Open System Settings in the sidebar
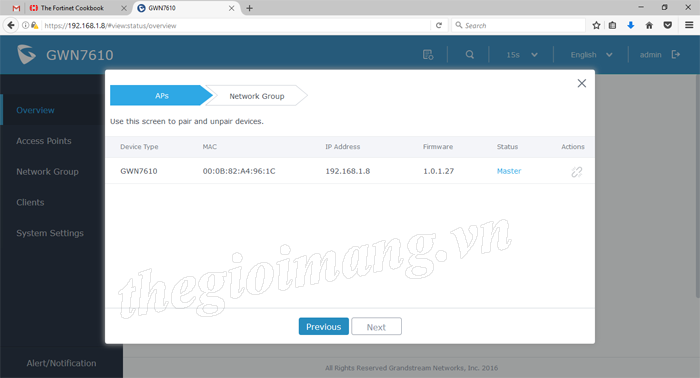Image resolution: width=700 pixels, height=378 pixels. pyautogui.click(x=50, y=233)
